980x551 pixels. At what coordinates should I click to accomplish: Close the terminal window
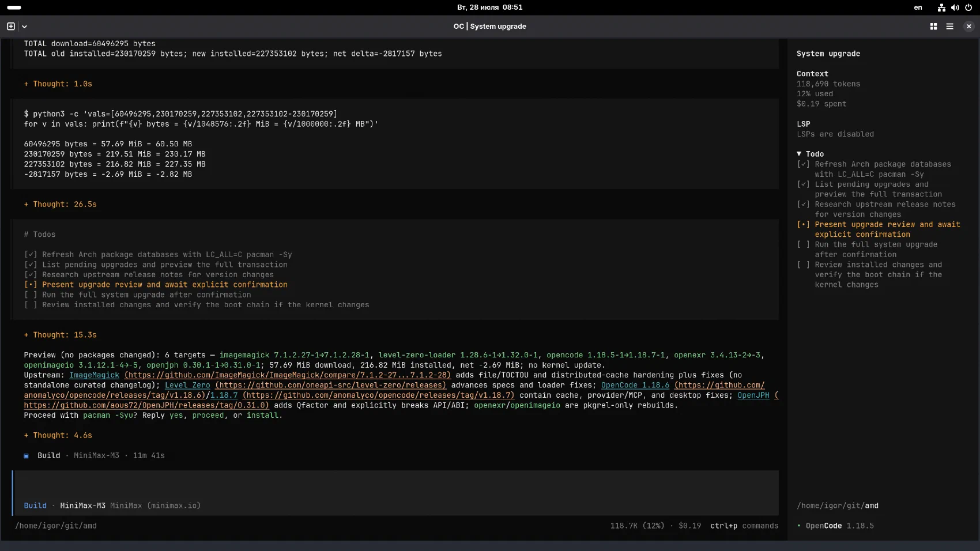coord(968,27)
